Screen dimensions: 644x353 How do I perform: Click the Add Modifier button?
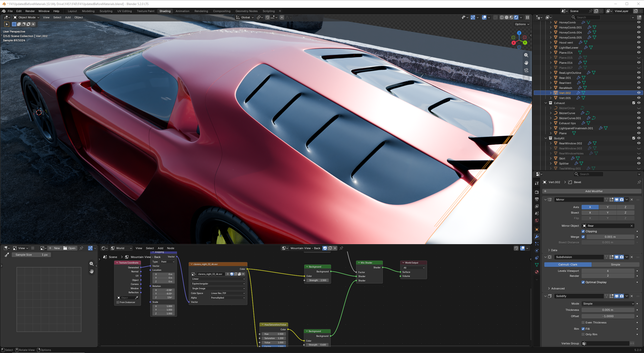click(x=592, y=191)
